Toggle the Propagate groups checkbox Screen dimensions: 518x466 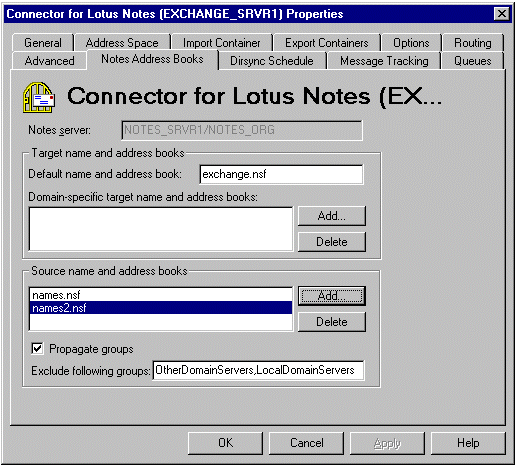[37, 349]
